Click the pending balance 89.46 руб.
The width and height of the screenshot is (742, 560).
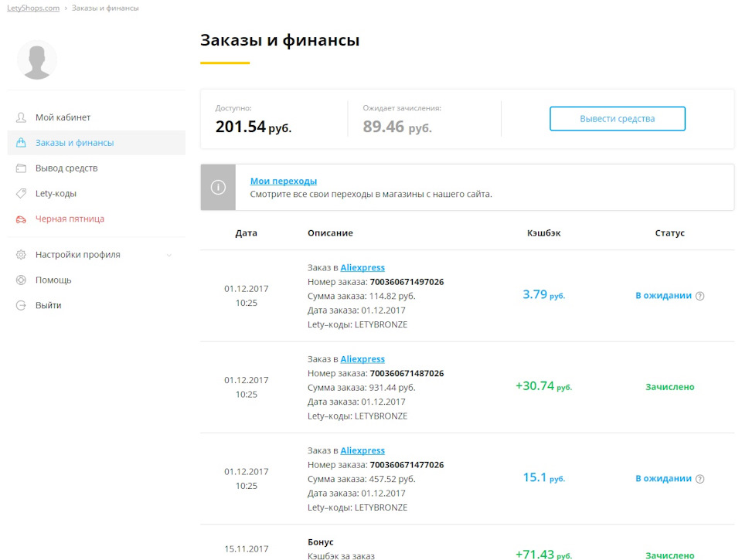pos(397,127)
